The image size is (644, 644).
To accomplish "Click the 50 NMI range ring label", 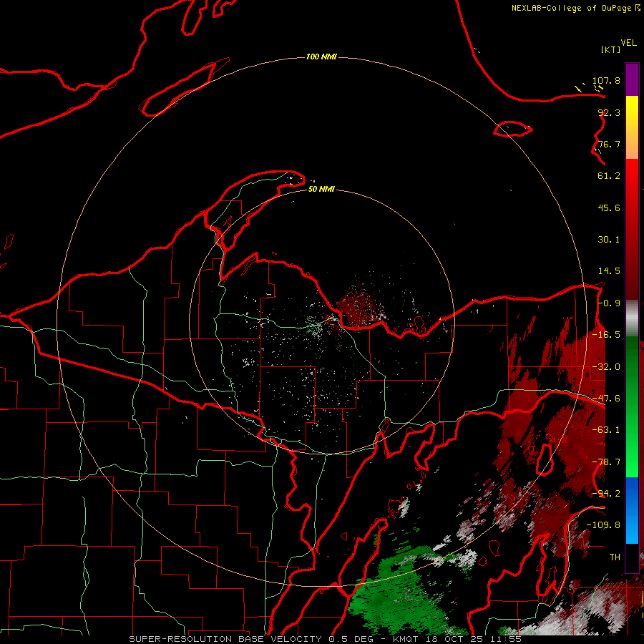I will (321, 189).
